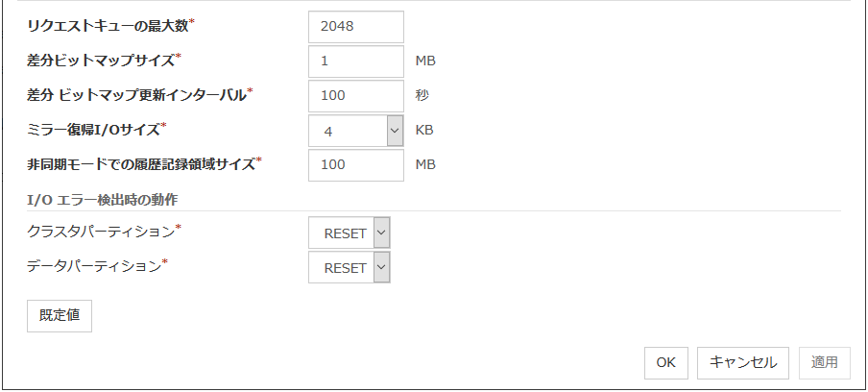868x392 pixels.
Task: Click the リクエストキューの最大数 input field
Action: (x=356, y=27)
